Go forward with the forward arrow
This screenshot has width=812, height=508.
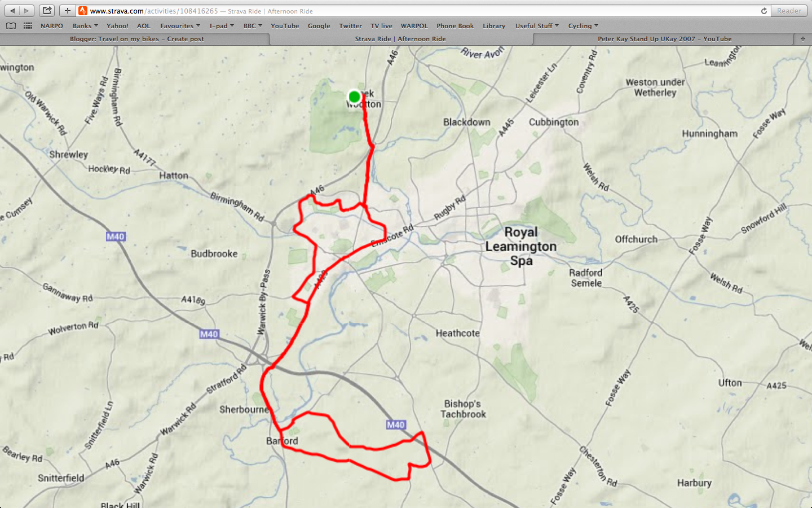(x=27, y=11)
